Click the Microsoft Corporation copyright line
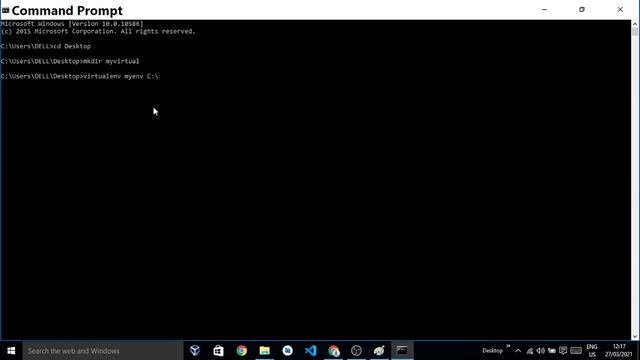The height and width of the screenshot is (360, 640). pyautogui.click(x=98, y=31)
